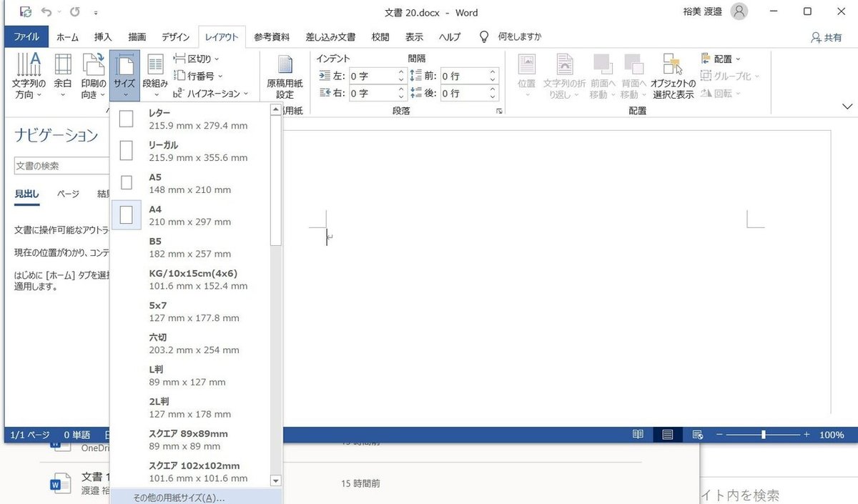Click the right indent 右 input field

[372, 93]
